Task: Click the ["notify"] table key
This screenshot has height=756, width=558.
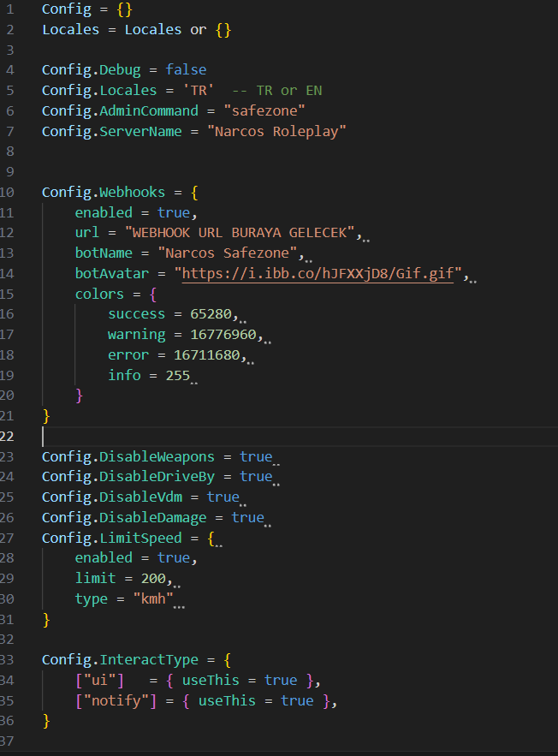Action: click(116, 700)
